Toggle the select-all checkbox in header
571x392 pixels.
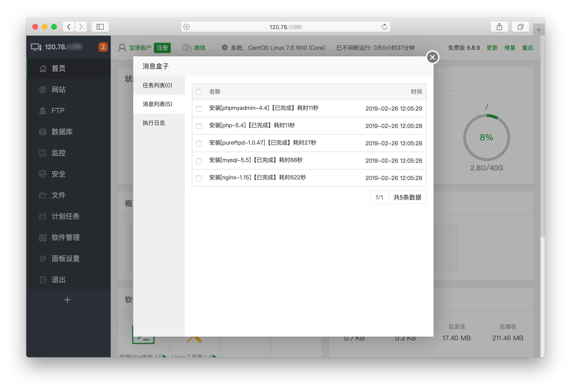click(x=199, y=92)
